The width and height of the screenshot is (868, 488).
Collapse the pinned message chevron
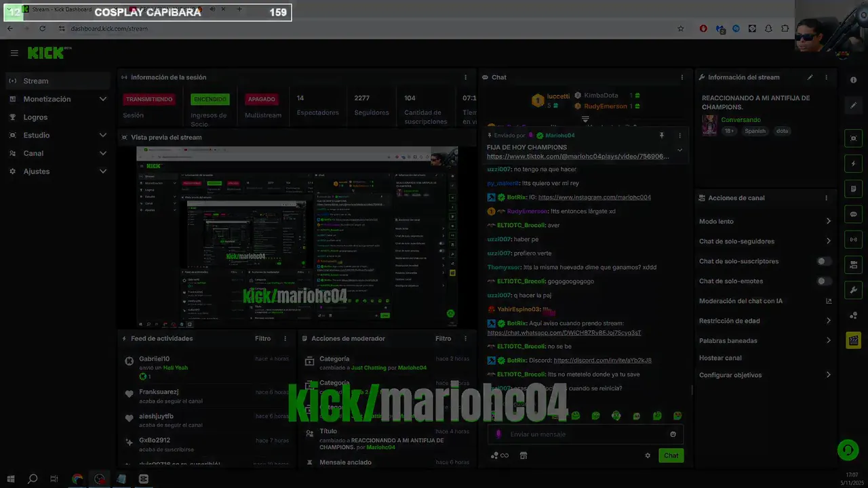pos(679,150)
